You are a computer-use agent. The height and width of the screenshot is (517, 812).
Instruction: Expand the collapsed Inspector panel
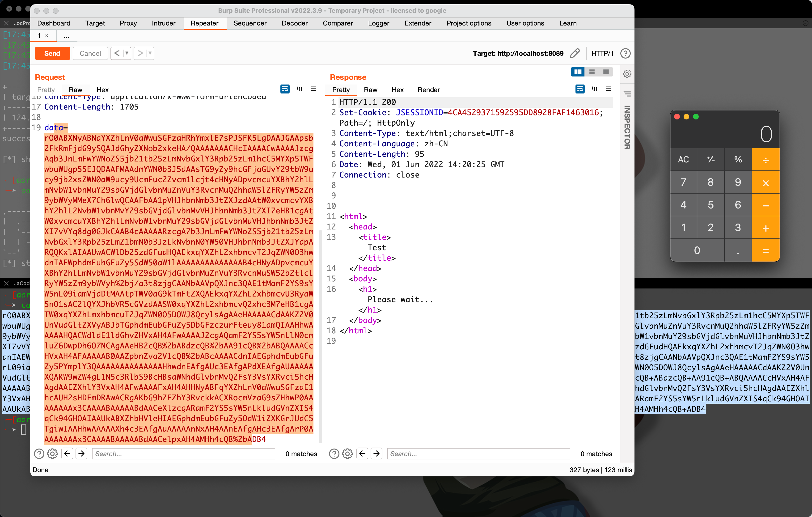627,127
